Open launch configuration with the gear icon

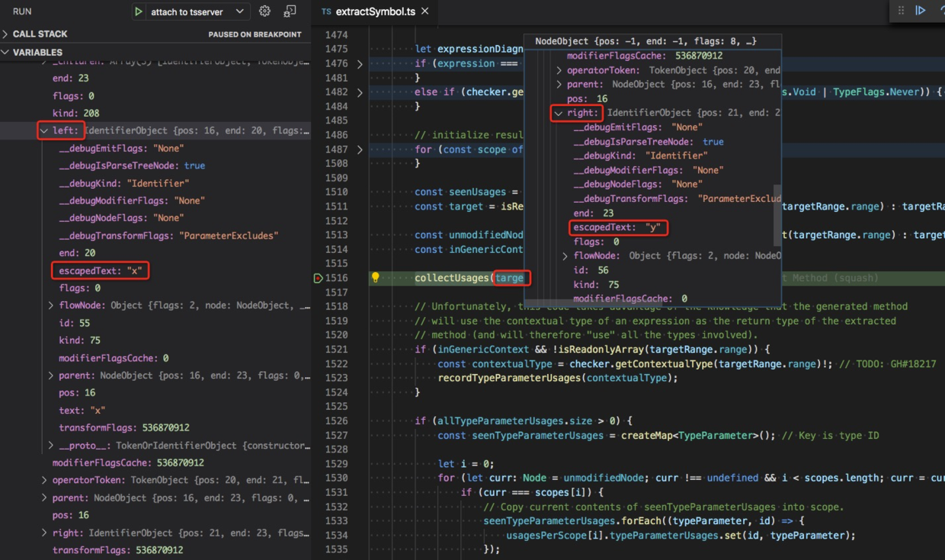tap(264, 11)
